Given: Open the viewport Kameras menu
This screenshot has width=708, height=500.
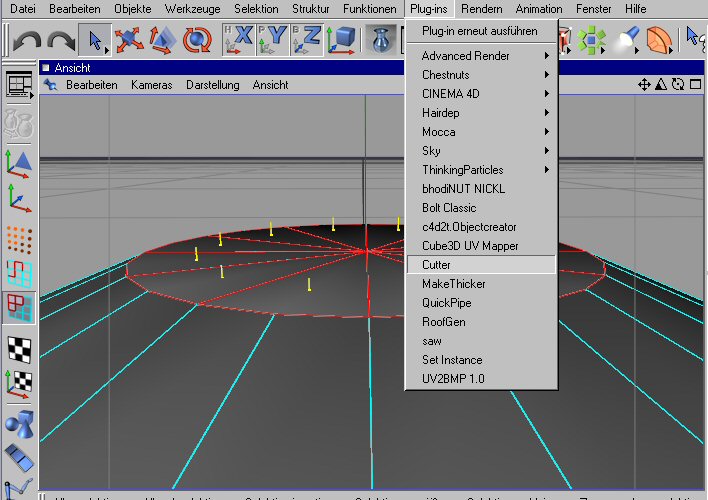Looking at the screenshot, I should tap(152, 85).
